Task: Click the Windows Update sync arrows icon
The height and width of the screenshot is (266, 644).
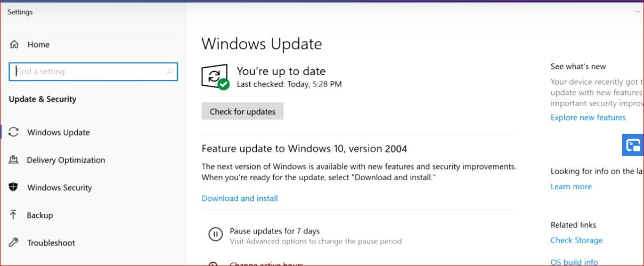Action: coord(14,132)
